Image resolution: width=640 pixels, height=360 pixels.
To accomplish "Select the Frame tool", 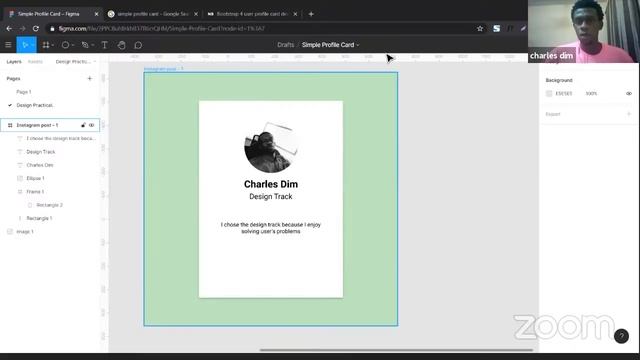I will (x=46, y=45).
